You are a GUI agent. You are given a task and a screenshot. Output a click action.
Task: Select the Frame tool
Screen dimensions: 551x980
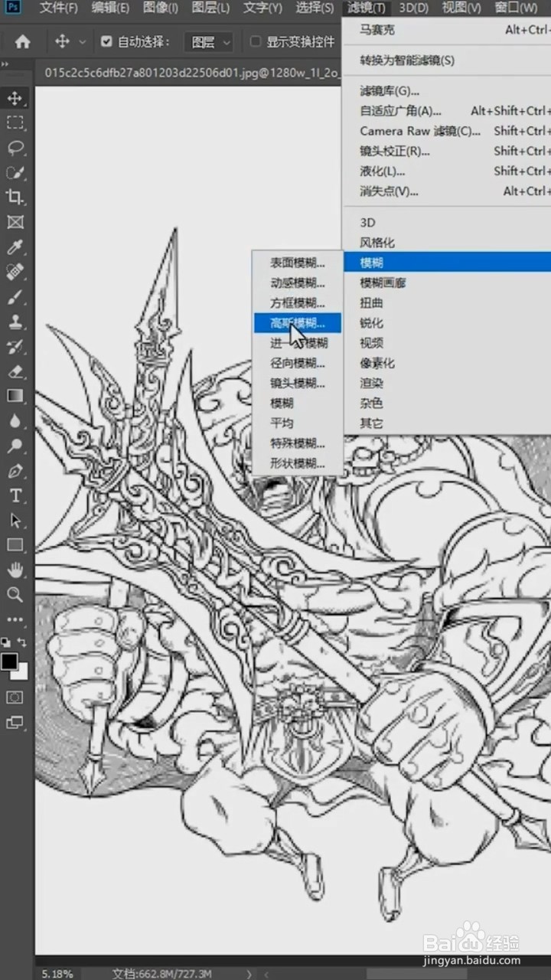15,222
